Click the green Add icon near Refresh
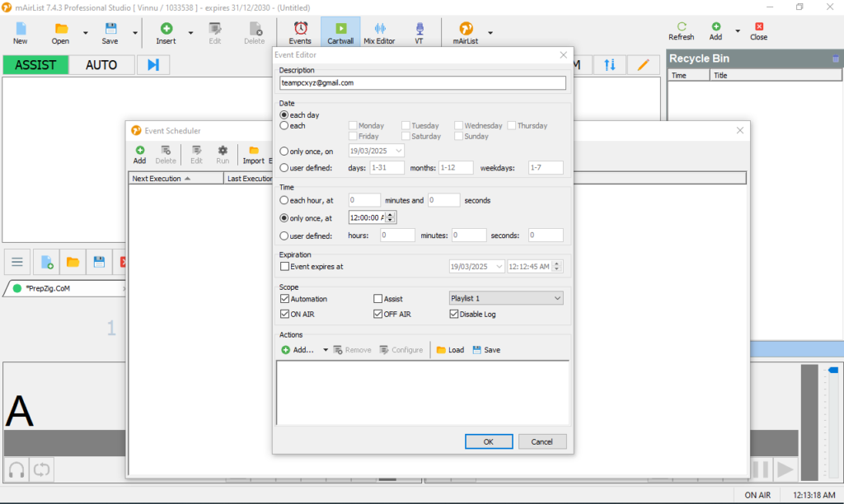Viewport: 844px width, 504px height. [x=715, y=31]
